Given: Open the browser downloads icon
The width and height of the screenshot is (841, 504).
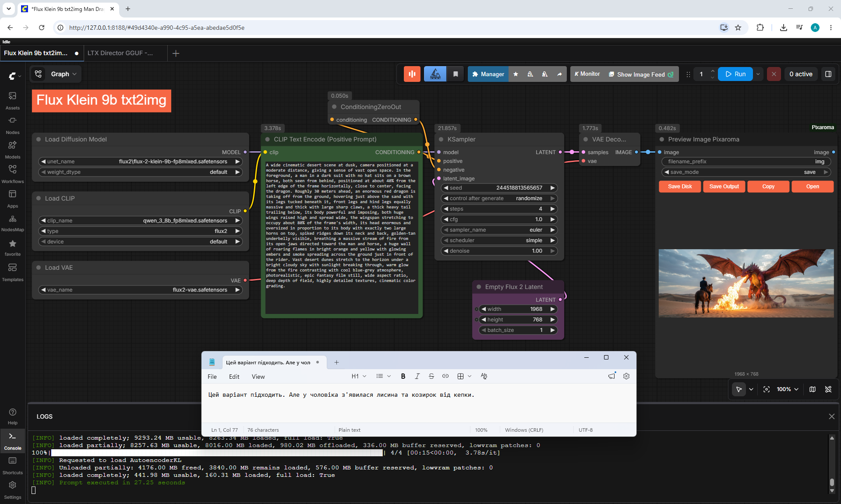Looking at the screenshot, I should [784, 28].
